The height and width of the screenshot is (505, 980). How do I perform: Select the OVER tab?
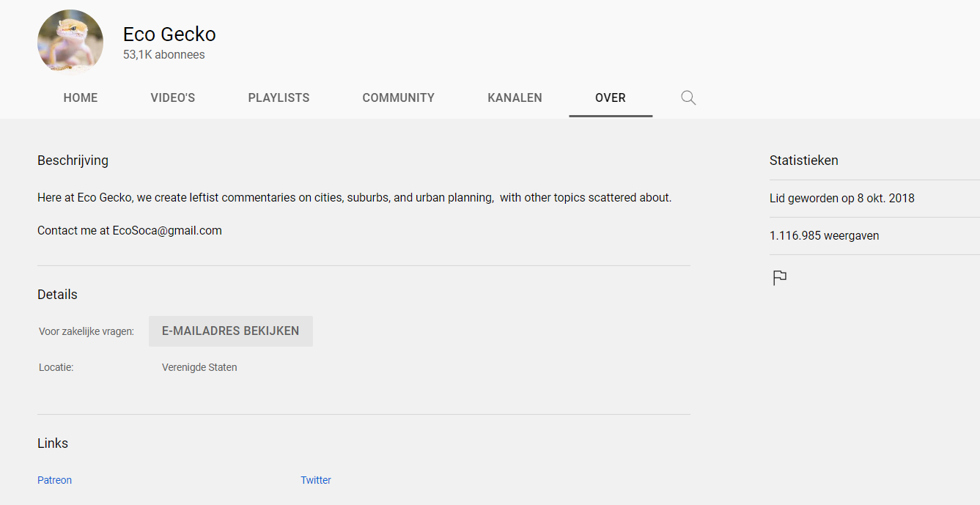pyautogui.click(x=611, y=97)
